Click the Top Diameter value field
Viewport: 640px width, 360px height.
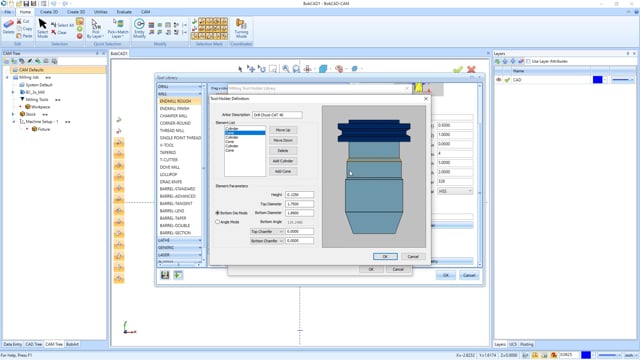click(300, 204)
